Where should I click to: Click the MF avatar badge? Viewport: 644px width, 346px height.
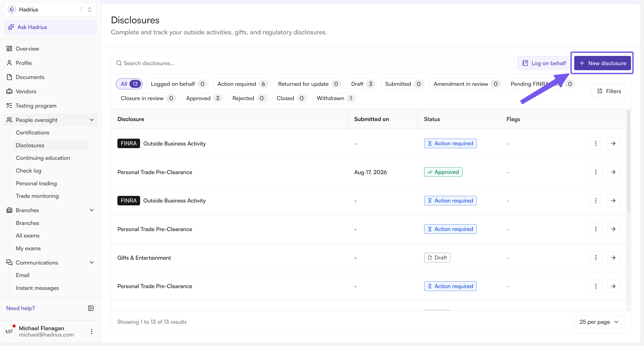9,331
